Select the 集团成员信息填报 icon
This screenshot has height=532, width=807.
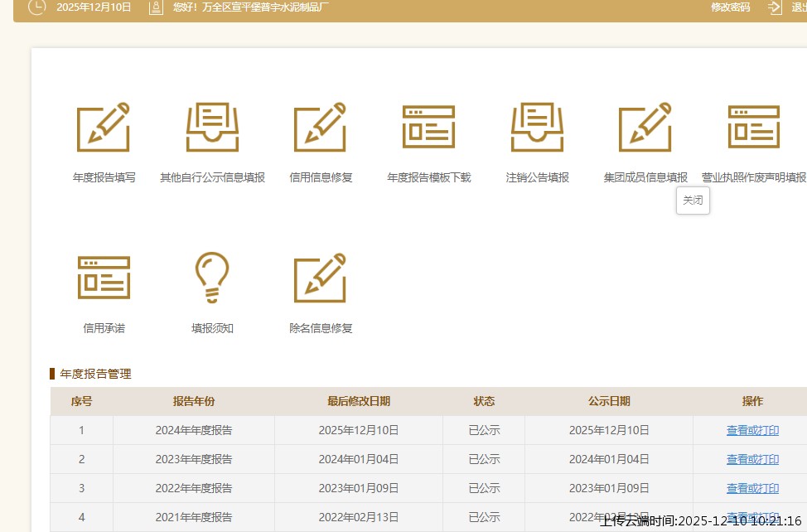tap(645, 128)
